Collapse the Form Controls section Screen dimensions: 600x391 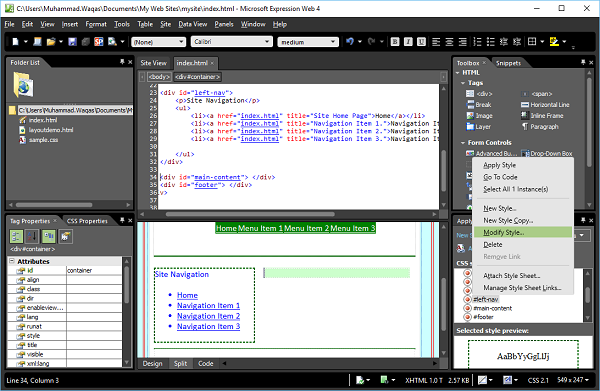[x=463, y=143]
